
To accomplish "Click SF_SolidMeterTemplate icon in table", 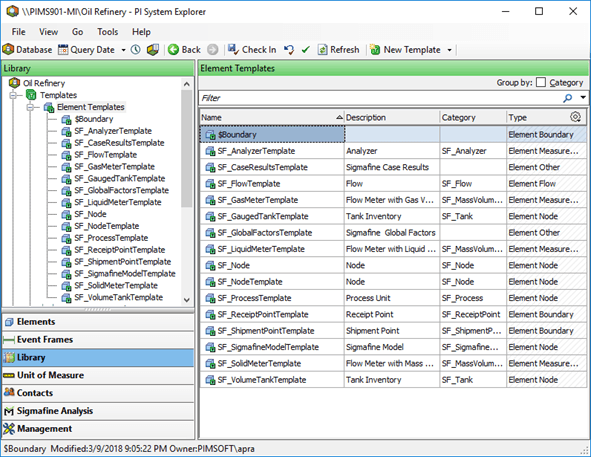I will click(210, 364).
